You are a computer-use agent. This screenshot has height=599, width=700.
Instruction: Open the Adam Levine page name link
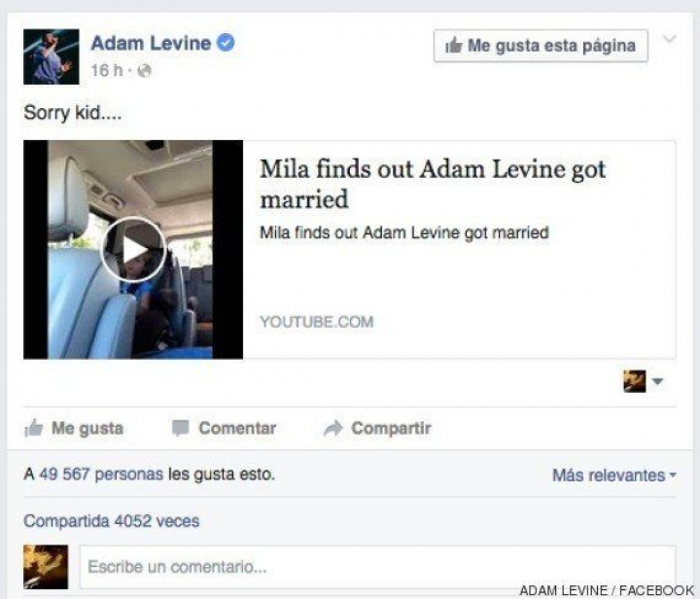(x=151, y=44)
